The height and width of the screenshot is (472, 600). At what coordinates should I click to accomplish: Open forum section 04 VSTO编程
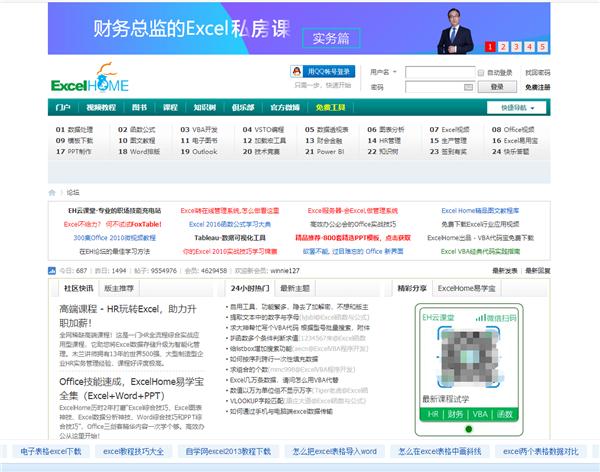[x=263, y=129]
